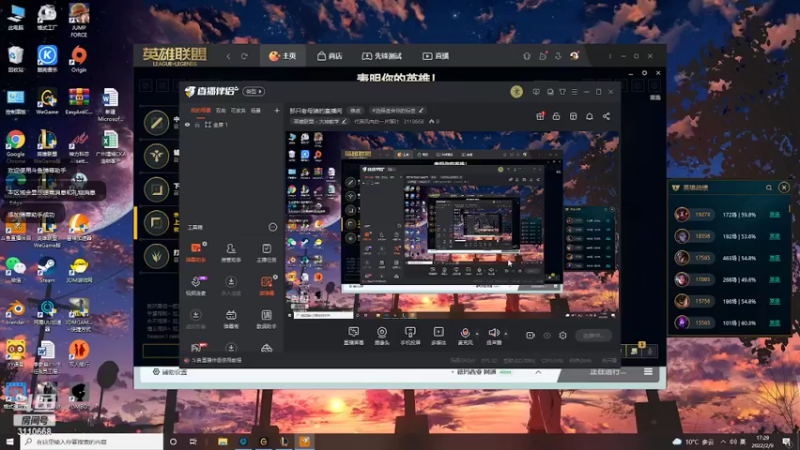Viewport: 800px width, 450px height.
Task: Click the Windows taskbar search box
Action: pyautogui.click(x=92, y=441)
